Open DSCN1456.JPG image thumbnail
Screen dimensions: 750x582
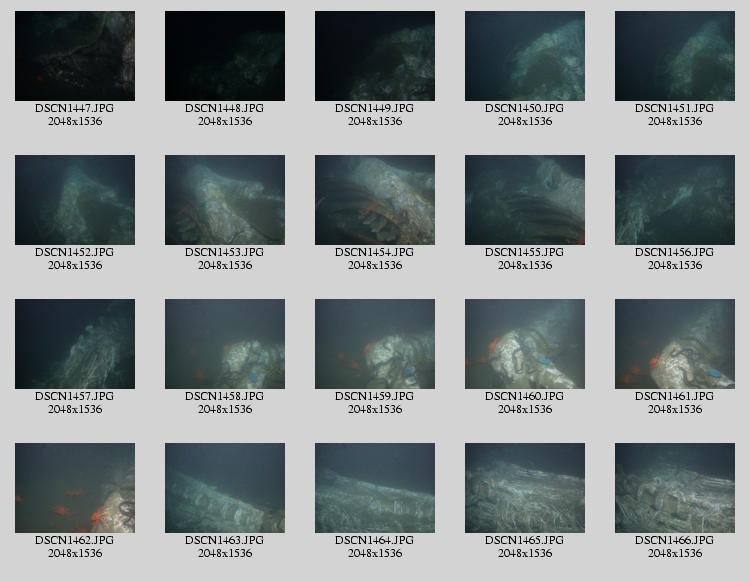pyautogui.click(x=675, y=200)
